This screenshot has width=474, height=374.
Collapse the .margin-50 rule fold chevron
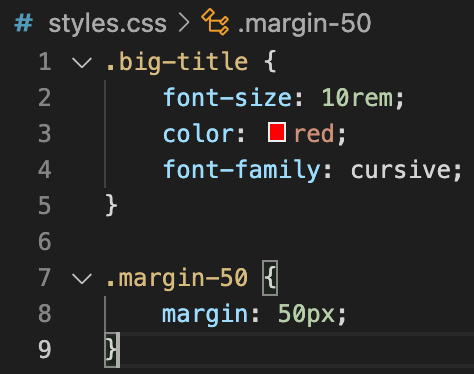pos(82,278)
